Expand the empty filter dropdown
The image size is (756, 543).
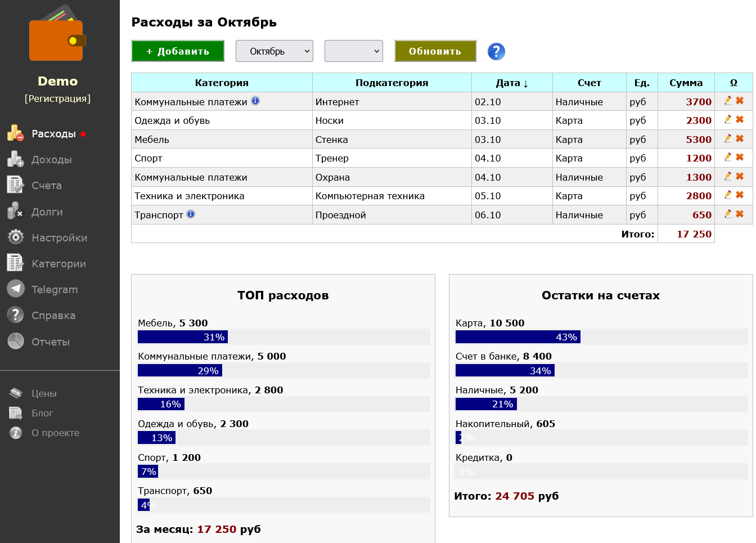click(354, 51)
